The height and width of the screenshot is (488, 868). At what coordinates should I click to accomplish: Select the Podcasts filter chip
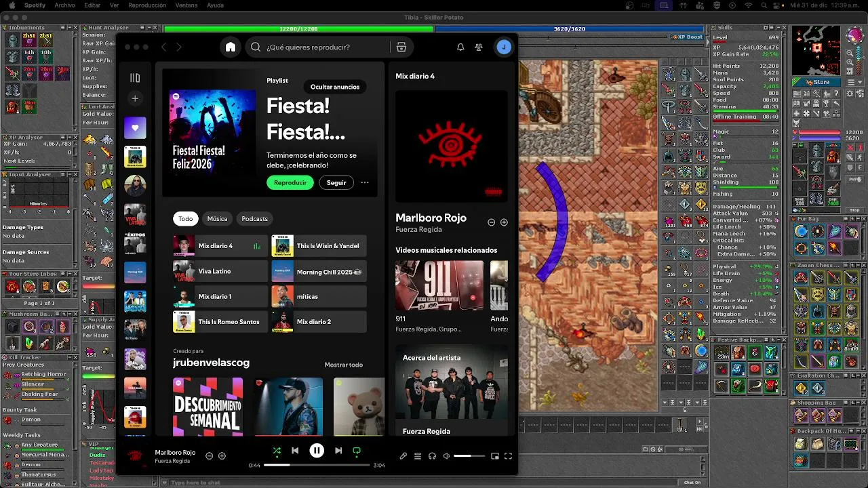pos(254,218)
